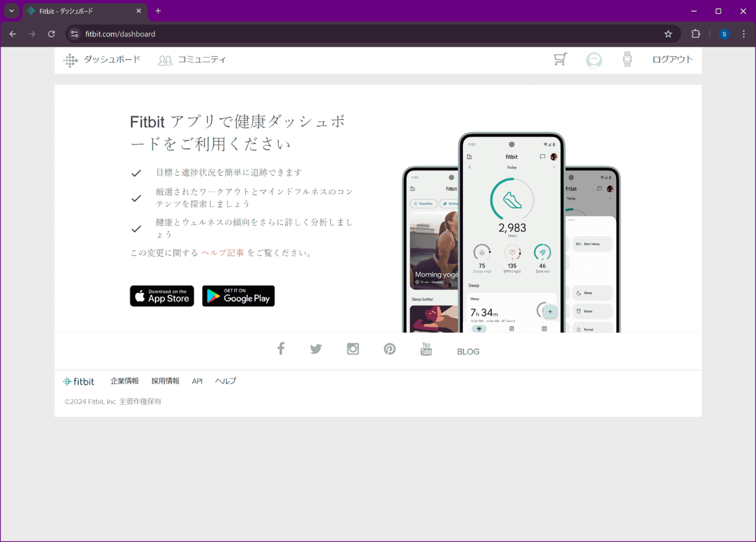Click the Instagram camera icon
756x542 pixels.
[x=353, y=348]
